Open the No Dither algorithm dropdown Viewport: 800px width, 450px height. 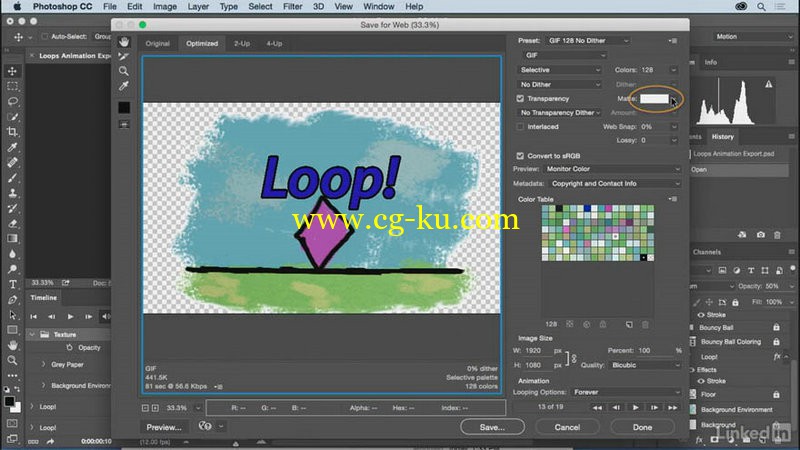560,84
